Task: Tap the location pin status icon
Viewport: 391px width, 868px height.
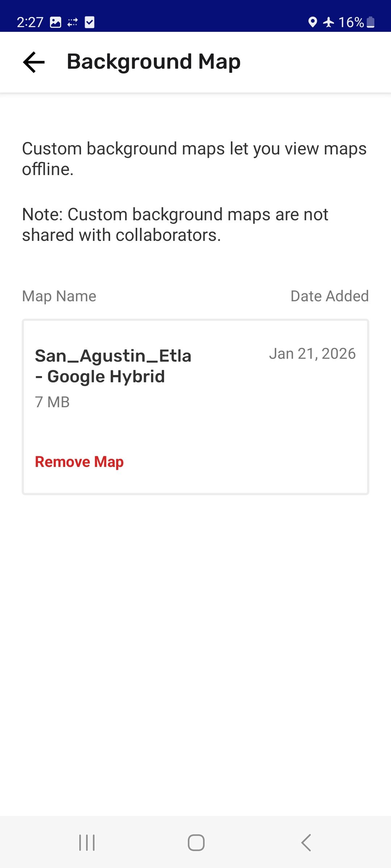Action: (x=312, y=22)
